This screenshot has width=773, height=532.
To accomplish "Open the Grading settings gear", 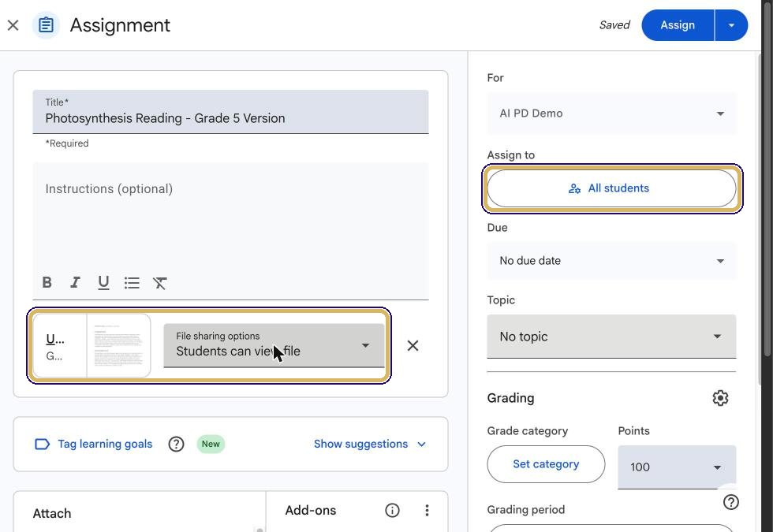I will [720, 398].
